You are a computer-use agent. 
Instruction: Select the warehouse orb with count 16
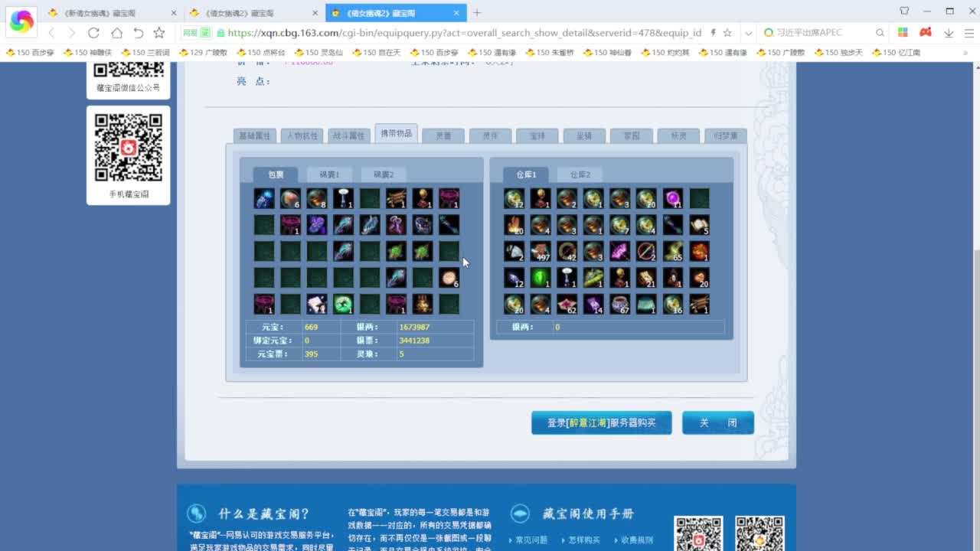point(673,304)
